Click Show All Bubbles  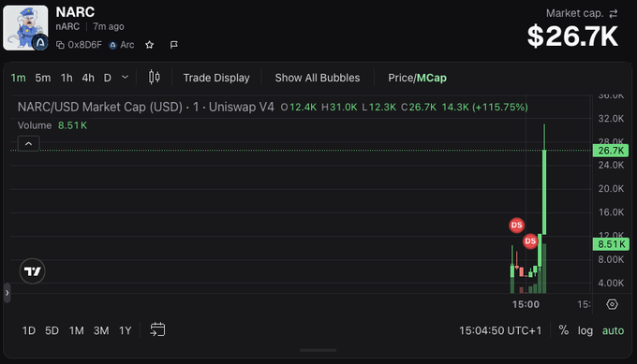pyautogui.click(x=318, y=78)
